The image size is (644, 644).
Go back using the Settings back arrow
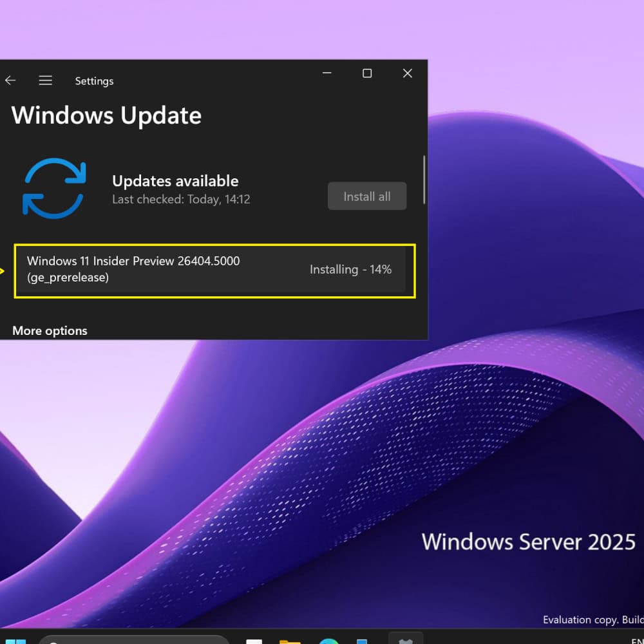(x=10, y=80)
